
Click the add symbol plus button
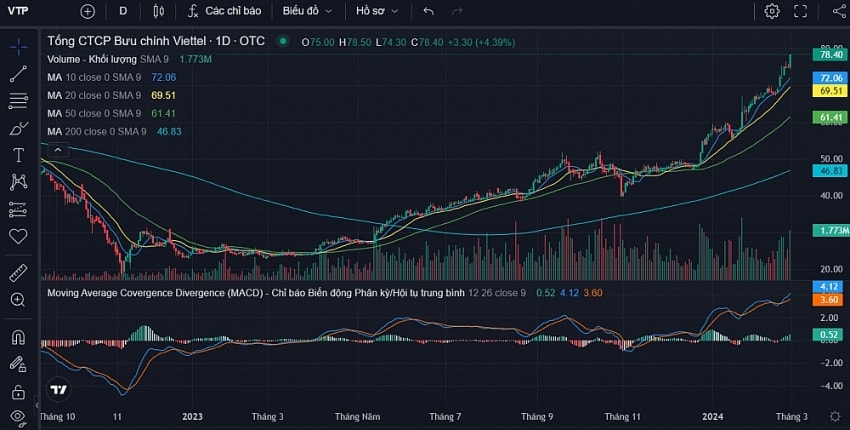point(87,11)
